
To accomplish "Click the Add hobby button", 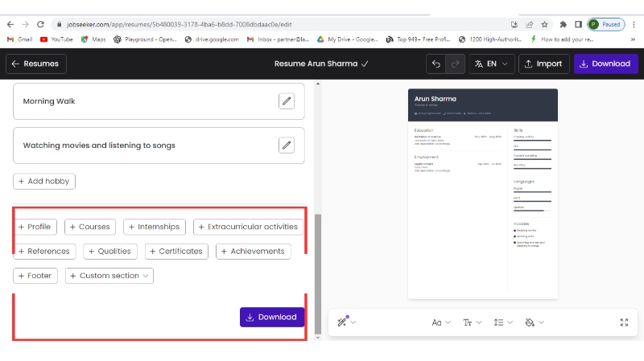I will click(x=44, y=181).
